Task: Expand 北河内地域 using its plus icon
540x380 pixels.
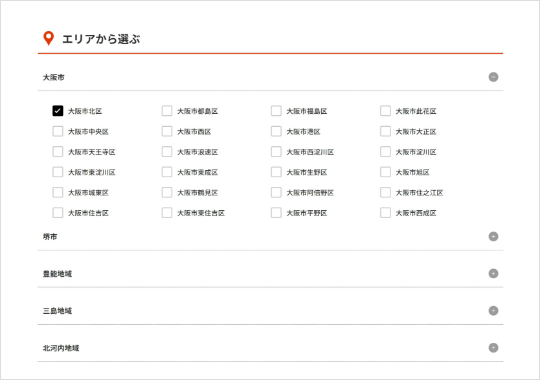Action: (x=493, y=348)
